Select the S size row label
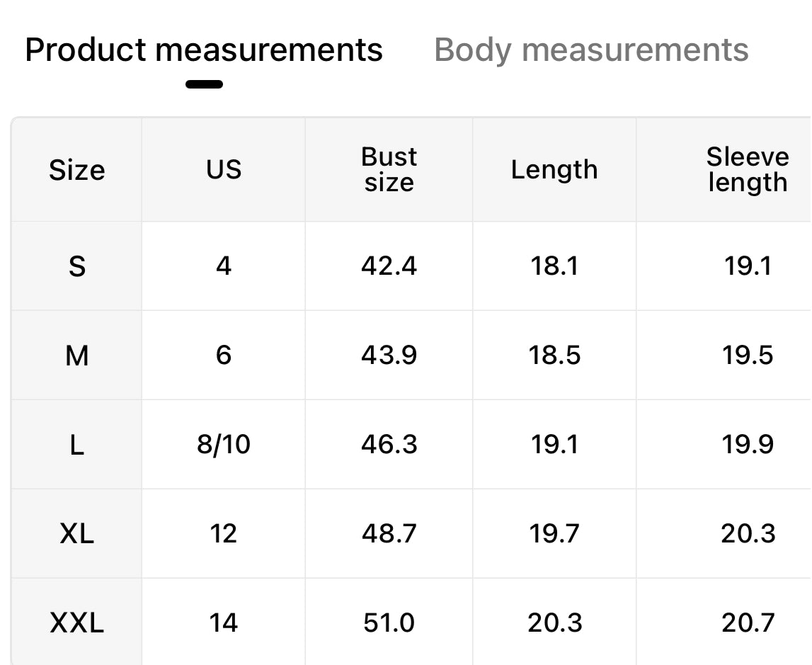The height and width of the screenshot is (665, 812). click(76, 266)
